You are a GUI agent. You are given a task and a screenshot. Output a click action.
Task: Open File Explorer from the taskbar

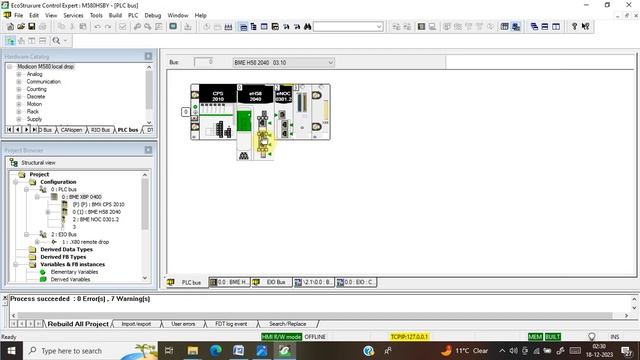193,351
